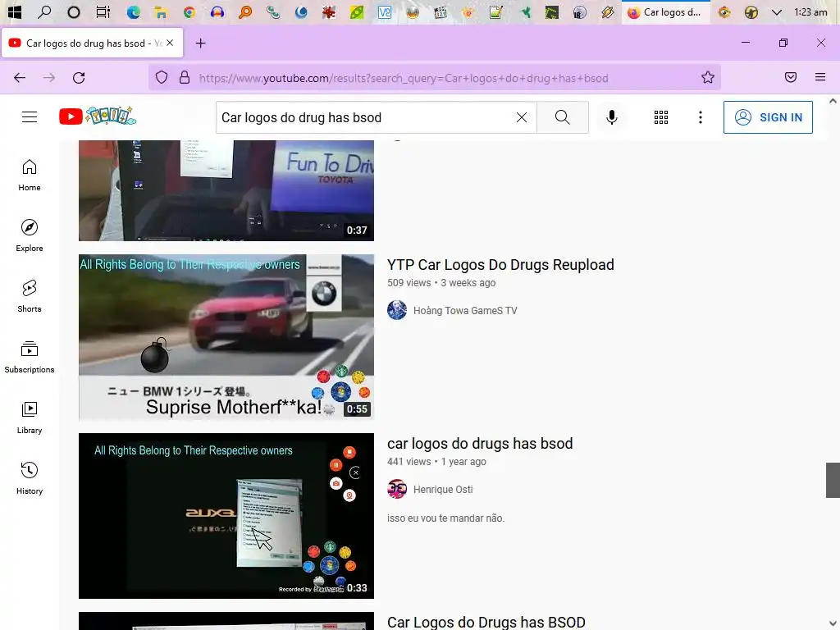Launch Microsoft Edge from taskbar
840x630 pixels.
point(133,12)
